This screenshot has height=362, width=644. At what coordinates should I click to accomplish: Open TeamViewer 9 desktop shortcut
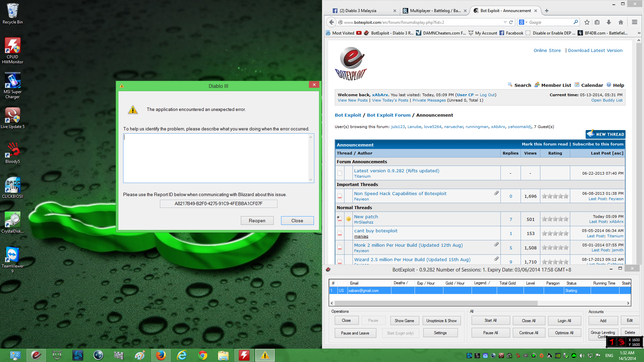(12, 260)
